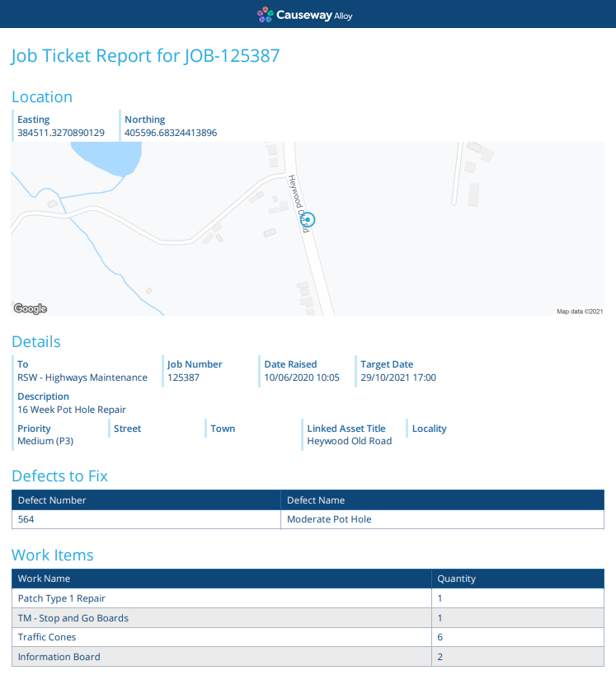
Task: Click the Causeway Alloy logo icon
Action: 265,15
